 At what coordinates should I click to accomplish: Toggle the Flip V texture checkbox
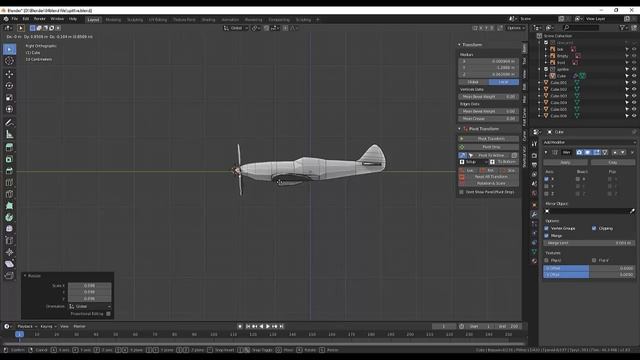pos(594,260)
